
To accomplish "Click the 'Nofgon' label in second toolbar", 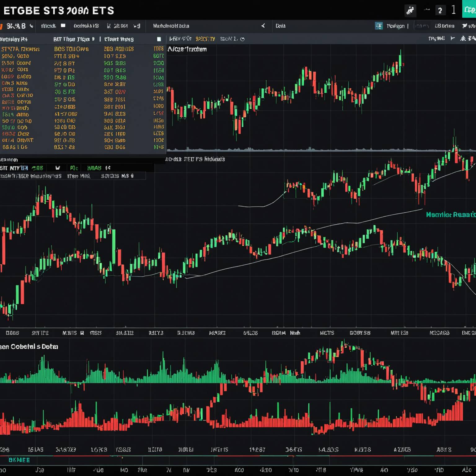I will (395, 26).
